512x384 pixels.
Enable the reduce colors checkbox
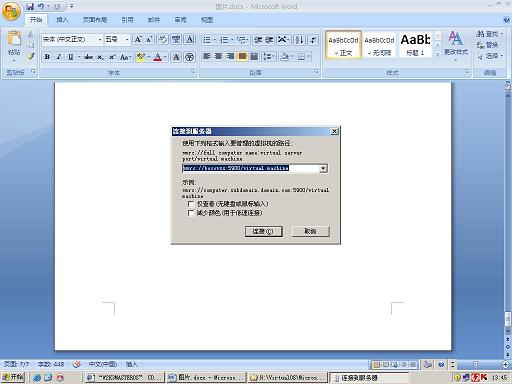[x=191, y=213]
